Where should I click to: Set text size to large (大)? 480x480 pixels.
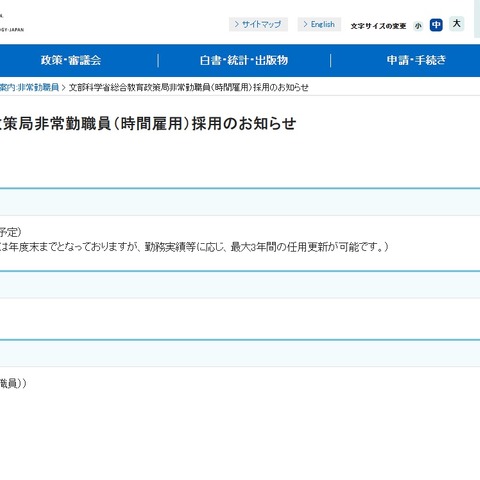[x=456, y=24]
